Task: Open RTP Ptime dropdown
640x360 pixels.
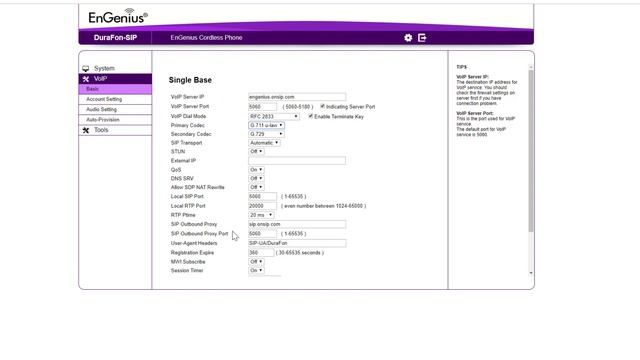Action: [261, 215]
